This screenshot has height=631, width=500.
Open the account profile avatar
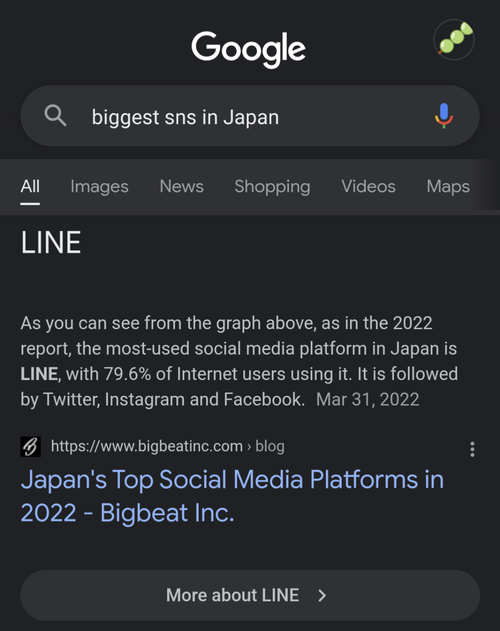click(454, 40)
